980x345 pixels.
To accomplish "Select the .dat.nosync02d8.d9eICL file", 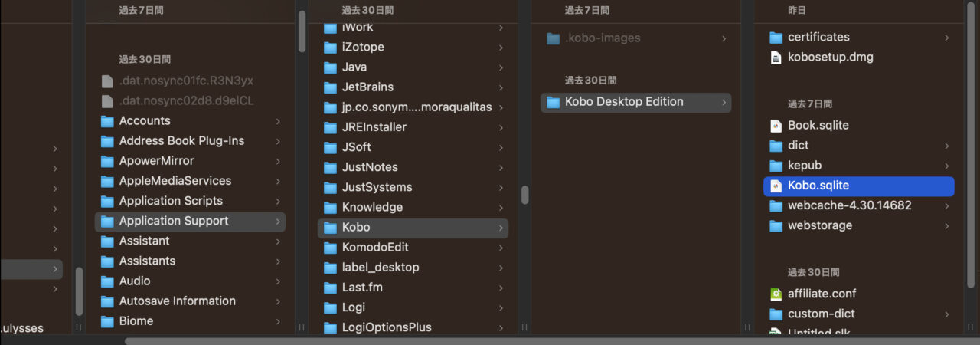I will (x=186, y=100).
